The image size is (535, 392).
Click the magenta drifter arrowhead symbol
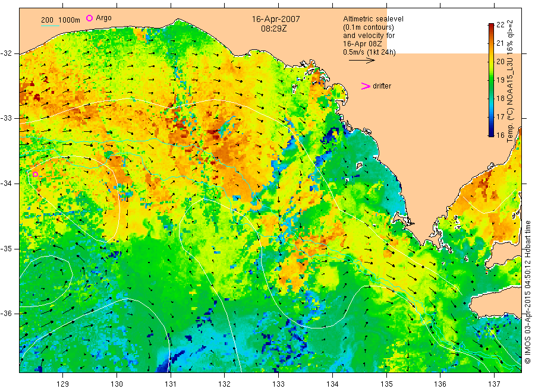(366, 86)
